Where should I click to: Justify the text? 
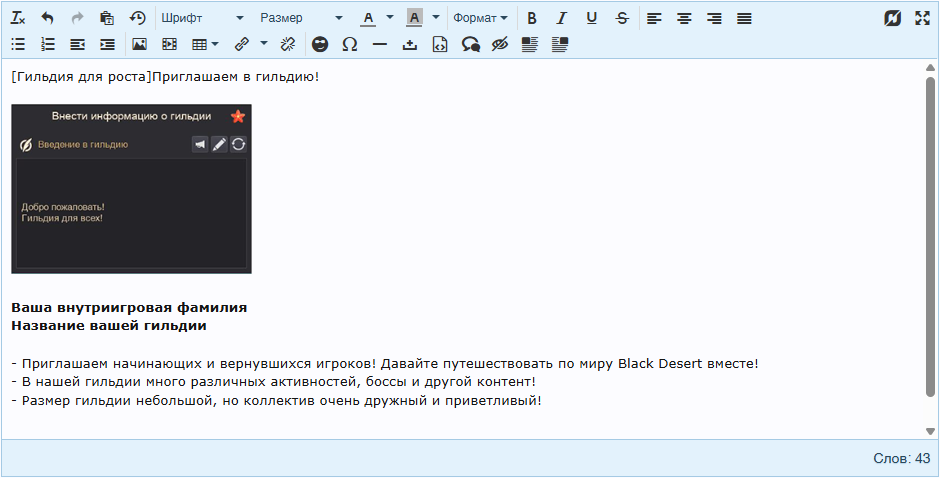[x=744, y=18]
